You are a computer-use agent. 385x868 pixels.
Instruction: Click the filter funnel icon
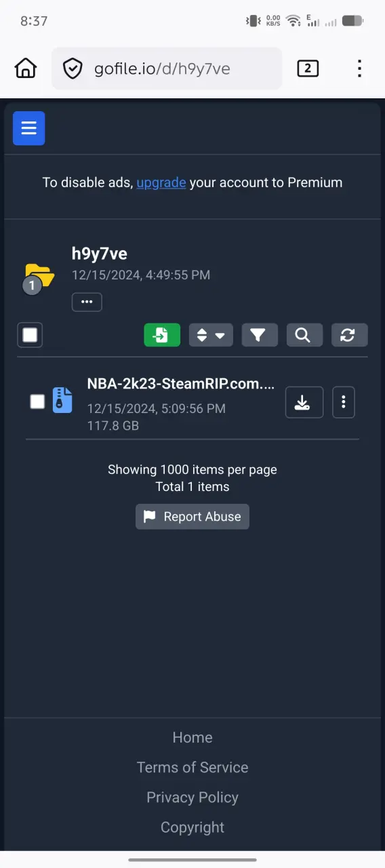tap(260, 335)
